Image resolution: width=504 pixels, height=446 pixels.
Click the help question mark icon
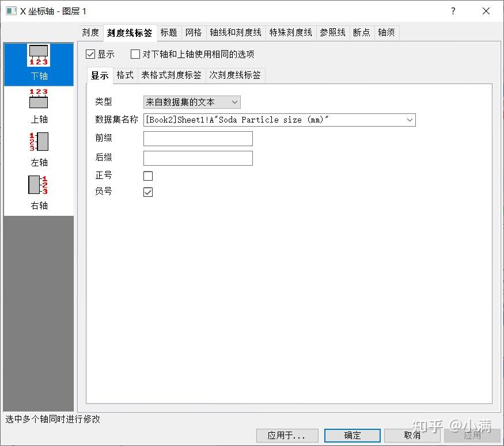pos(453,12)
